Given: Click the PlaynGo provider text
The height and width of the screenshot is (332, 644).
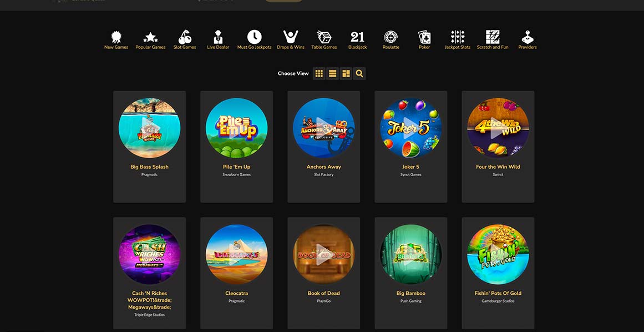Looking at the screenshot, I should coord(323,301).
